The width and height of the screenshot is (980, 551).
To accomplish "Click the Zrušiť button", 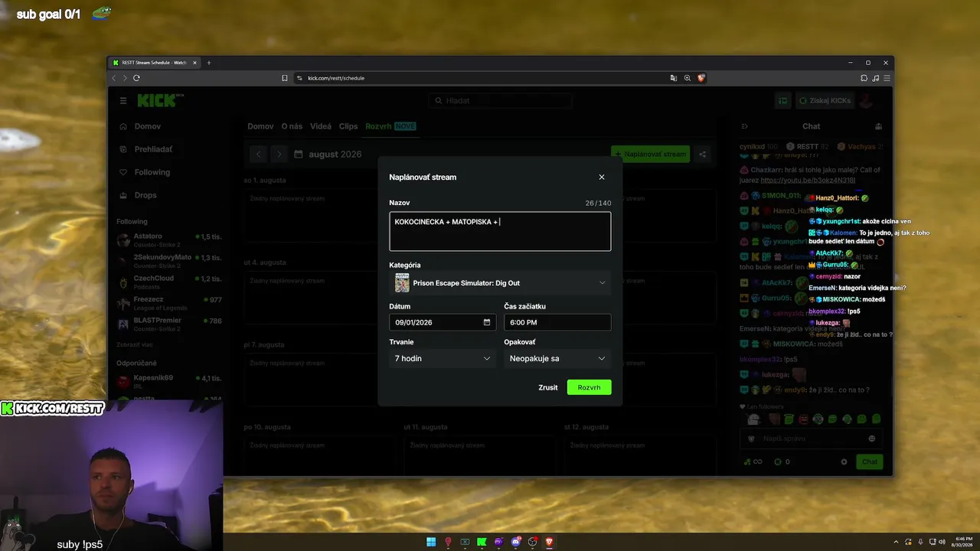I will pos(548,387).
